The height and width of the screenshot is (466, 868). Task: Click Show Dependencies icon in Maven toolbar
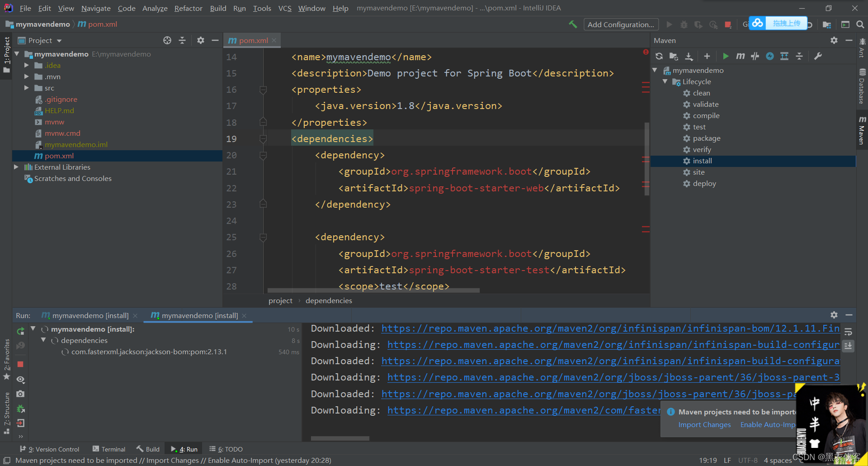[x=784, y=56]
